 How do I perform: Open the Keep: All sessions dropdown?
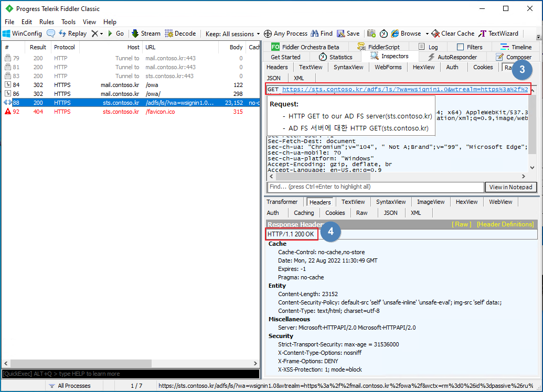(232, 34)
